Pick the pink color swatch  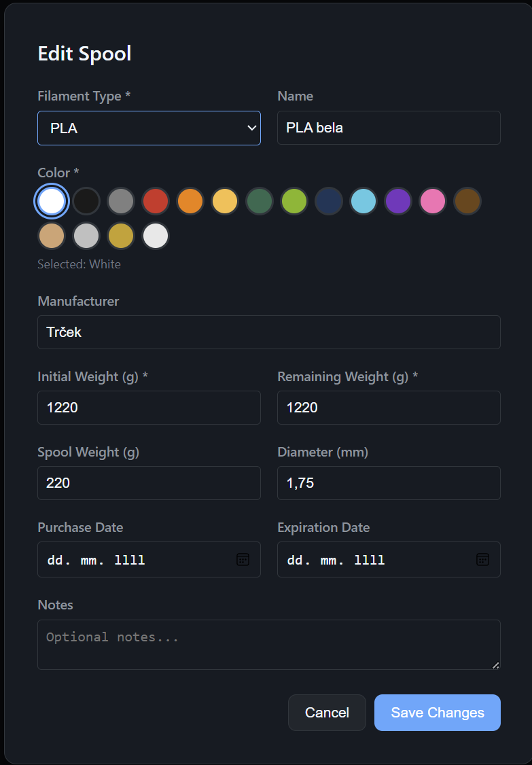(433, 201)
